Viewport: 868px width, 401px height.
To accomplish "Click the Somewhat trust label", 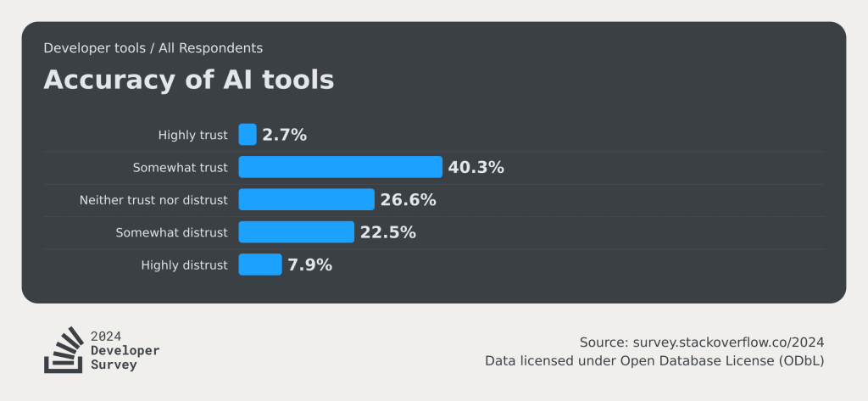I will (180, 168).
